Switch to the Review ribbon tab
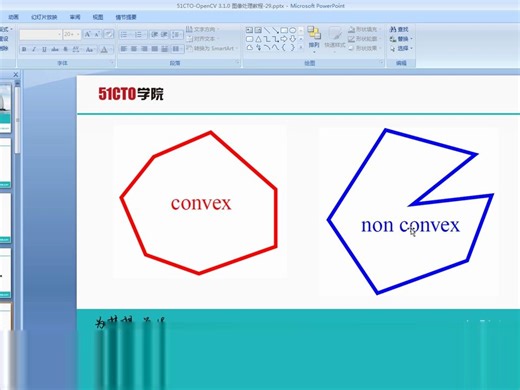 [75, 17]
